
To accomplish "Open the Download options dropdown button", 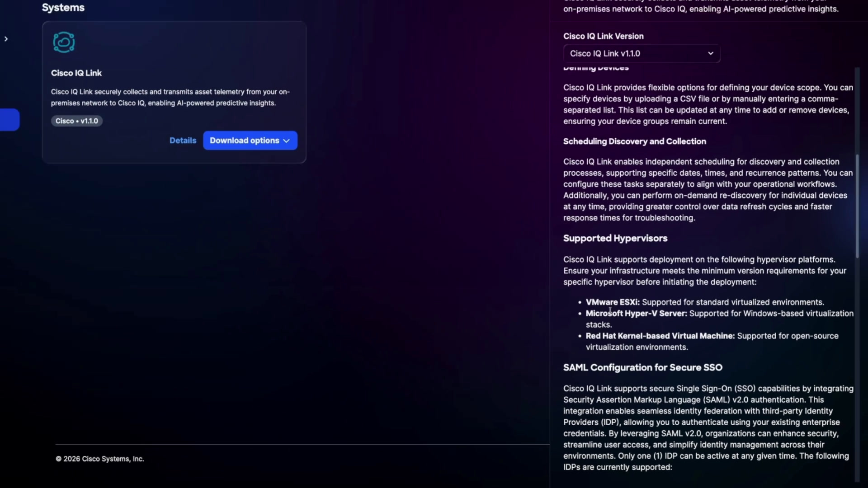I will click(x=250, y=141).
